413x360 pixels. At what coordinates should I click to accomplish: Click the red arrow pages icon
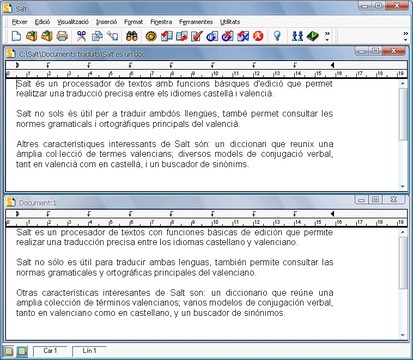[182, 36]
